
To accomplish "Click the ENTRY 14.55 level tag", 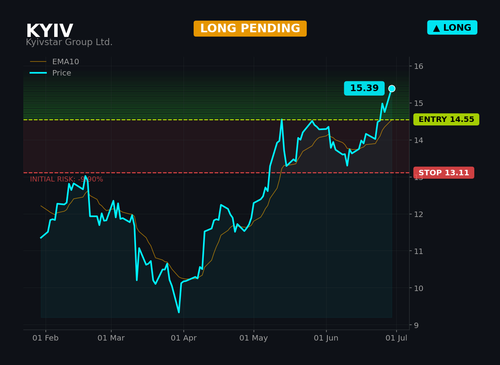I will [446, 119].
